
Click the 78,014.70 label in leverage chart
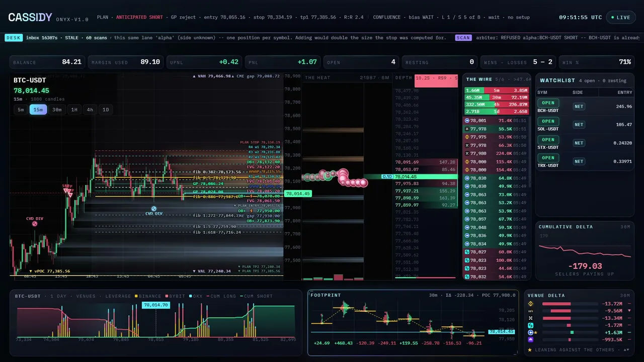pyautogui.click(x=156, y=305)
